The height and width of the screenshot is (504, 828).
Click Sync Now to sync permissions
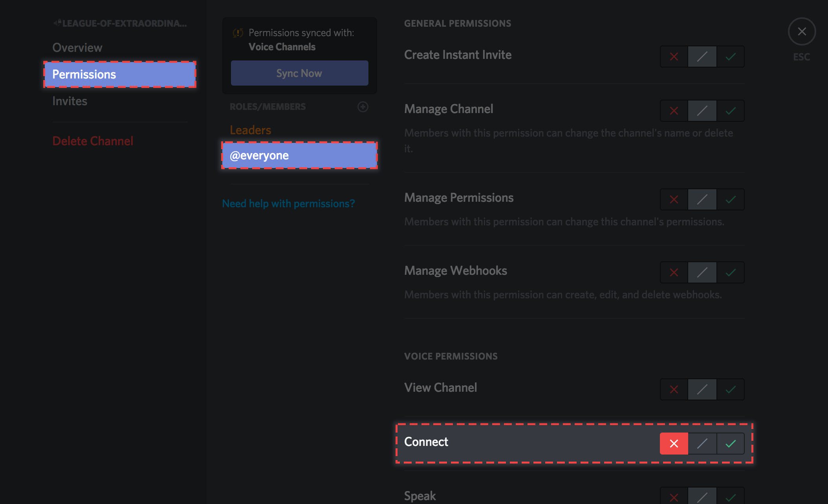pos(299,73)
